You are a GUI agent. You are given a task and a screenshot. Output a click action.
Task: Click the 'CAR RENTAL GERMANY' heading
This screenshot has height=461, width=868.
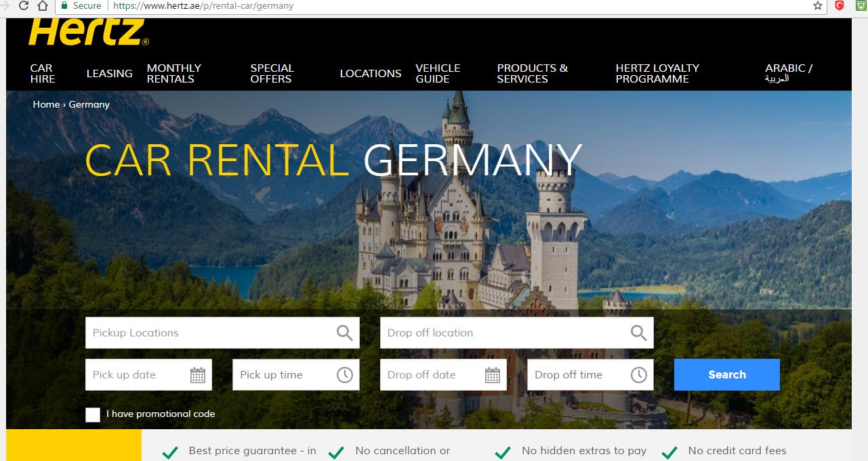333,160
